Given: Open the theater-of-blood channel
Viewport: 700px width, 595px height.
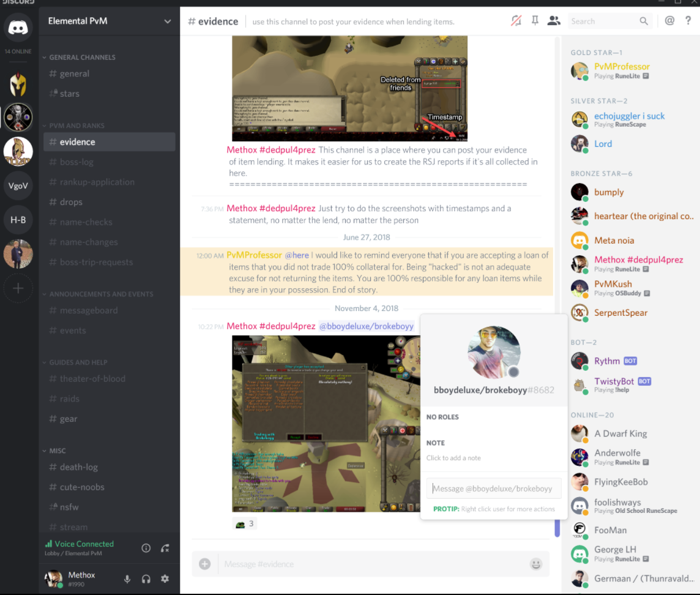Looking at the screenshot, I should coord(110,379).
